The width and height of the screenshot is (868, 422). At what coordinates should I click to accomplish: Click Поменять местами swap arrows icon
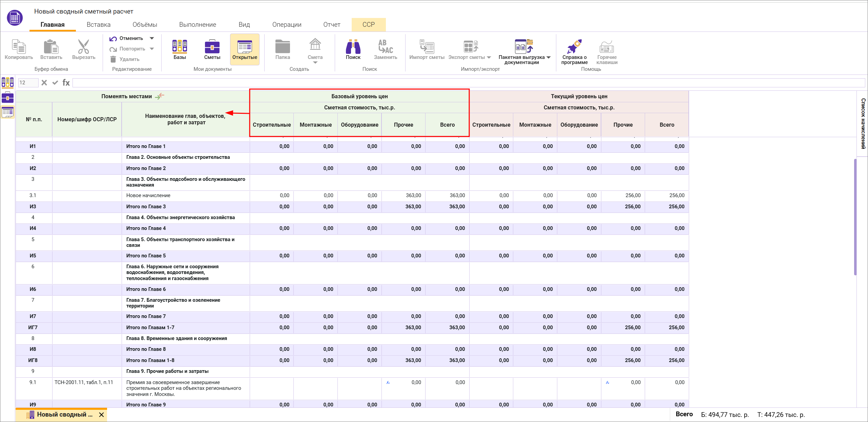[x=160, y=97]
